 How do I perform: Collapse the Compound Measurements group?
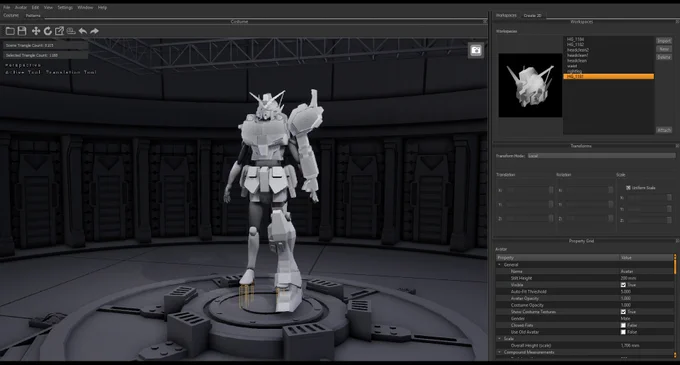(x=499, y=352)
